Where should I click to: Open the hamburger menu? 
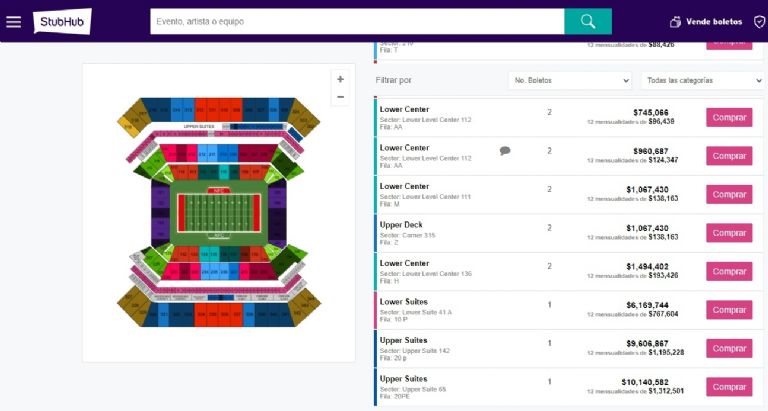[x=13, y=21]
